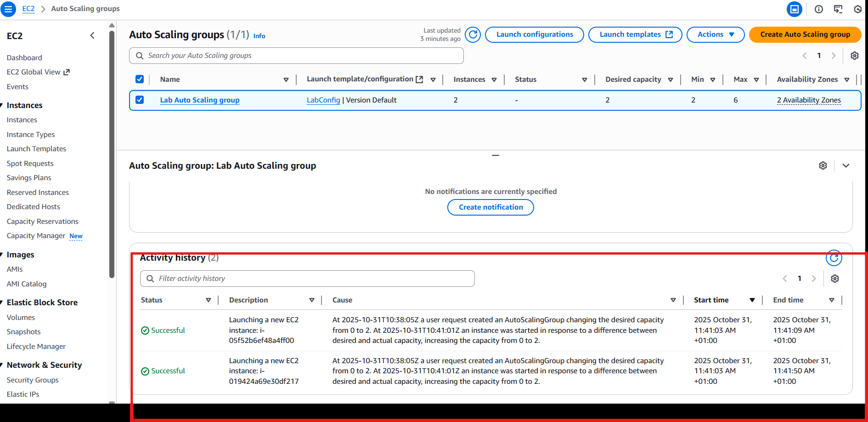Viewport: 868px width, 422px height.
Task: Refresh the Activity history panel
Action: click(x=834, y=258)
